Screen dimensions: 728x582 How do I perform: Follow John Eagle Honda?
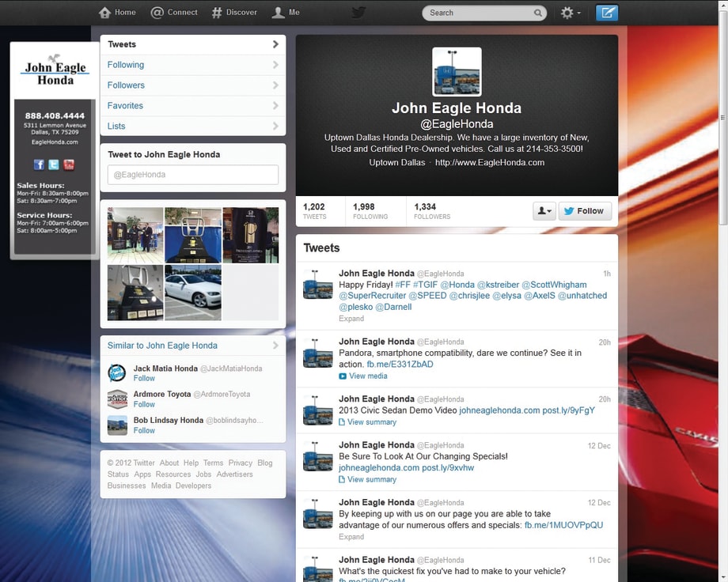tap(584, 211)
